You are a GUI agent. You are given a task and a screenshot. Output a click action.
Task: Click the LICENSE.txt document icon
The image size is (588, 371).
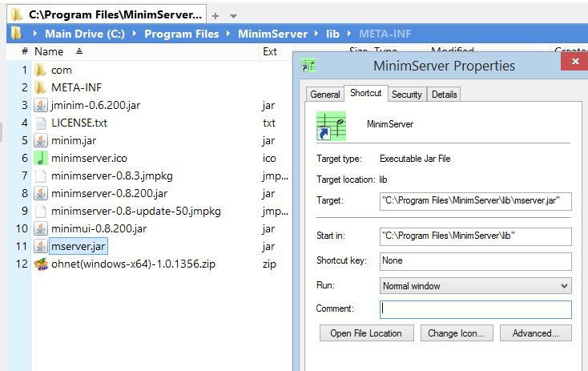[41, 123]
